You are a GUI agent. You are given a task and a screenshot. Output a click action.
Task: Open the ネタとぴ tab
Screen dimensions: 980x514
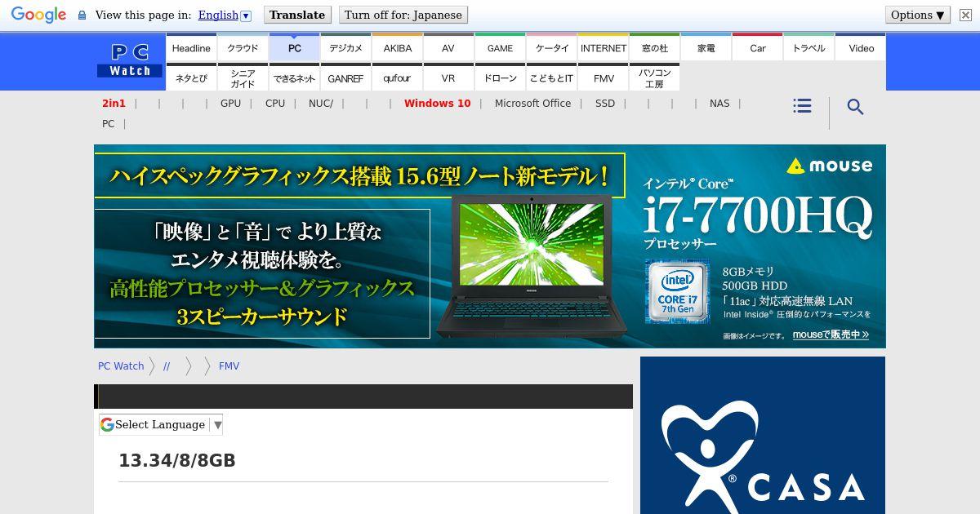coord(191,78)
